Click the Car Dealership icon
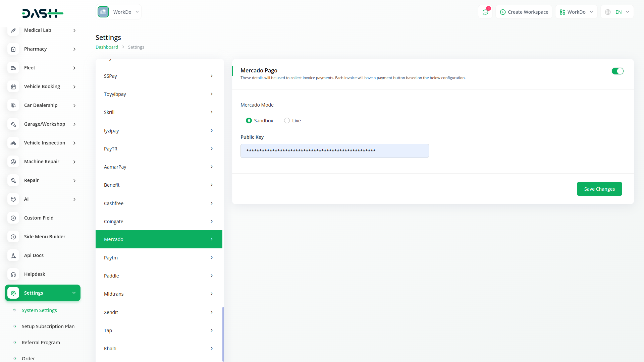644x362 pixels. (13, 105)
